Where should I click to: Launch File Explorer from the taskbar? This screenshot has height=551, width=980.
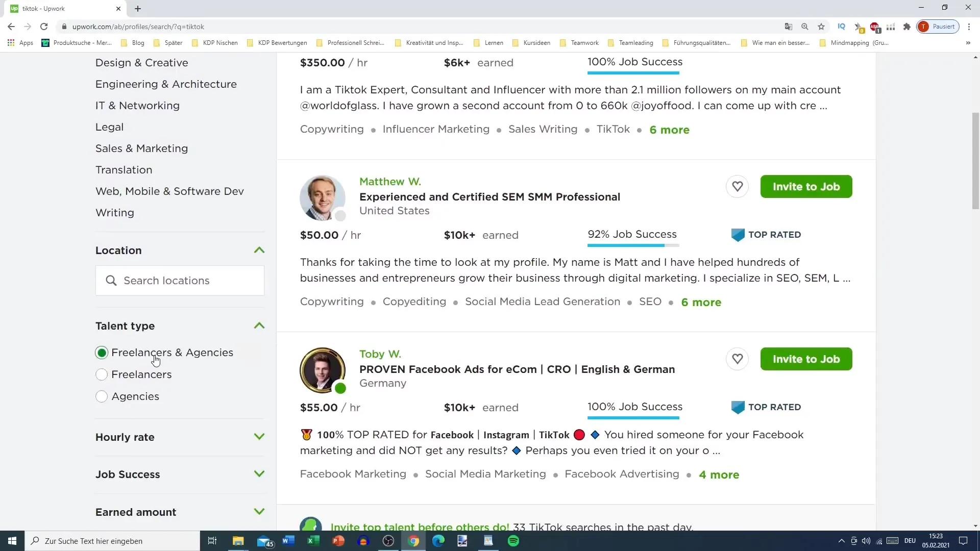tap(238, 541)
